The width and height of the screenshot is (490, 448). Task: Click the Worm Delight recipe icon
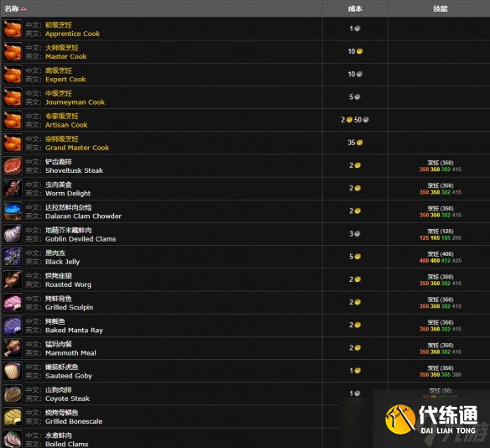coord(13,189)
